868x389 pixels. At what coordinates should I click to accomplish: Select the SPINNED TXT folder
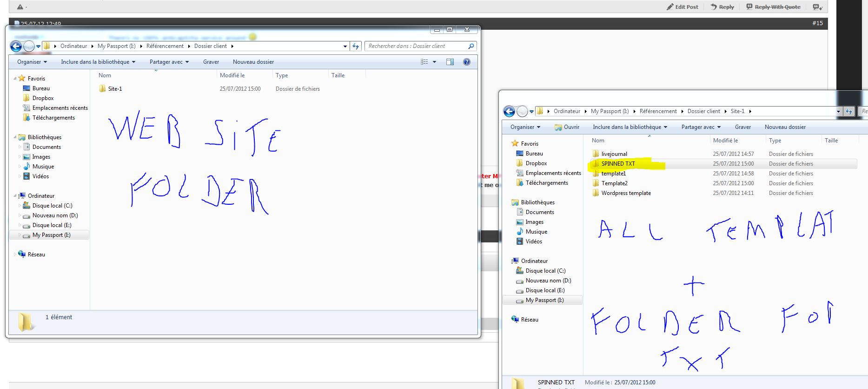click(x=613, y=164)
